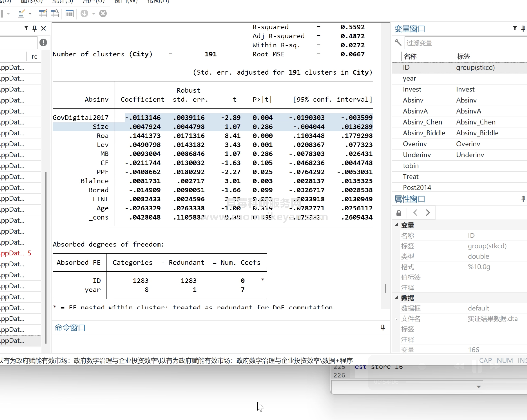The width and height of the screenshot is (527, 420).
Task: Open the Do-file Editor icon
Action: click(21, 13)
